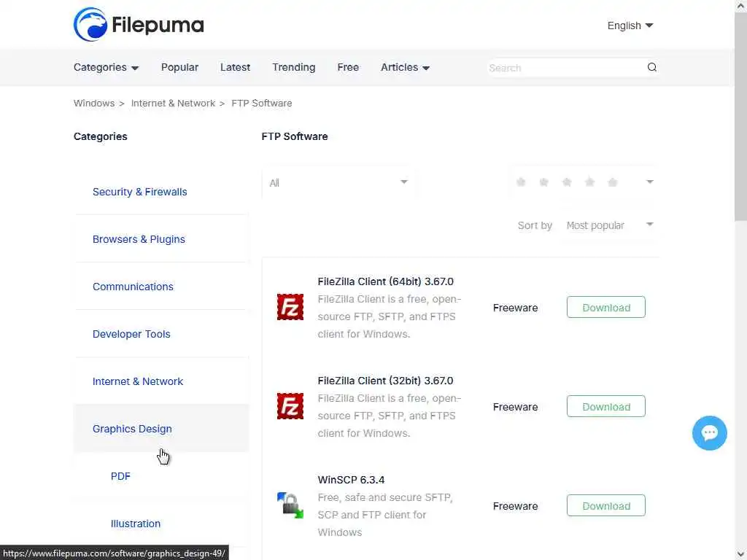Viewport: 747px width, 560px height.
Task: Go to the Popular page
Action: pyautogui.click(x=179, y=67)
